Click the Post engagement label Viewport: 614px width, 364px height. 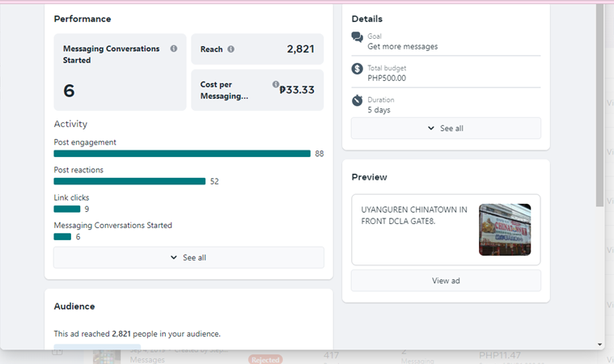(85, 142)
